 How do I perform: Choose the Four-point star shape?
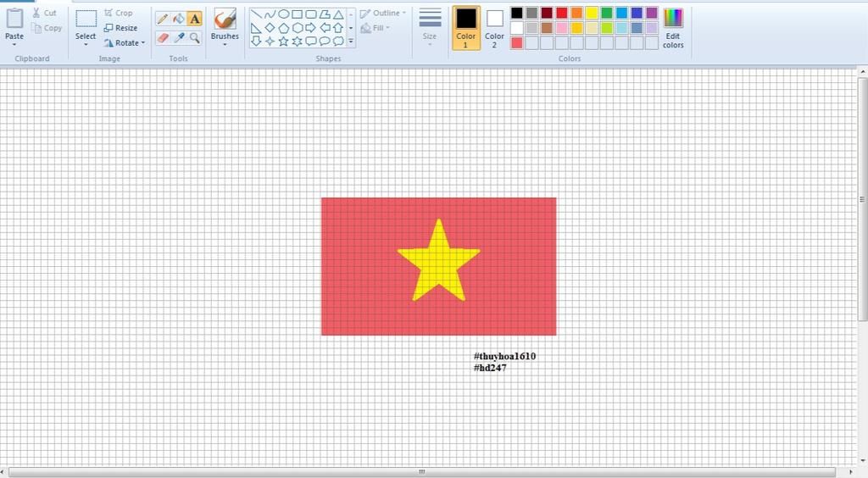pyautogui.click(x=270, y=41)
